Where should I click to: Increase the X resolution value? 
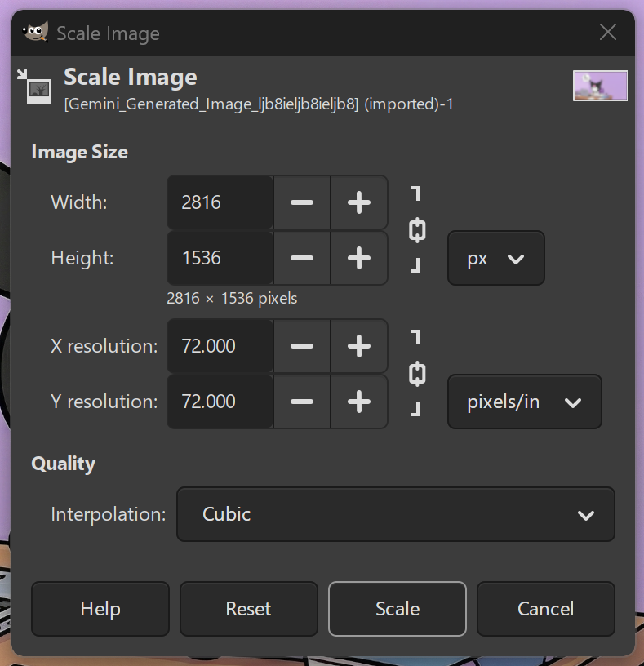click(359, 346)
